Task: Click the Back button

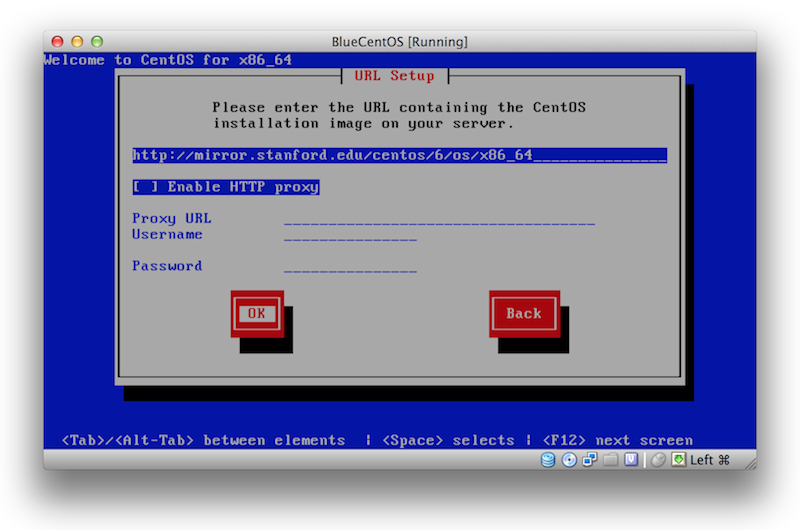Action: 524,313
